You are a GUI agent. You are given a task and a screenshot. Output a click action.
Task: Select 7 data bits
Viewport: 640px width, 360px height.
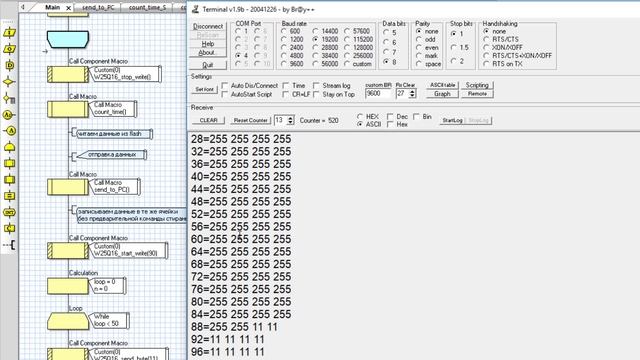point(386,52)
